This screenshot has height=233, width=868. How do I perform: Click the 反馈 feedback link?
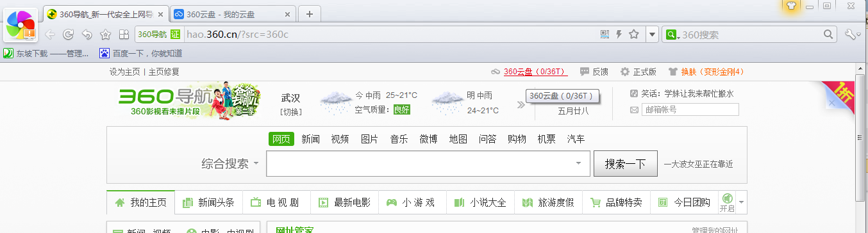click(x=594, y=72)
